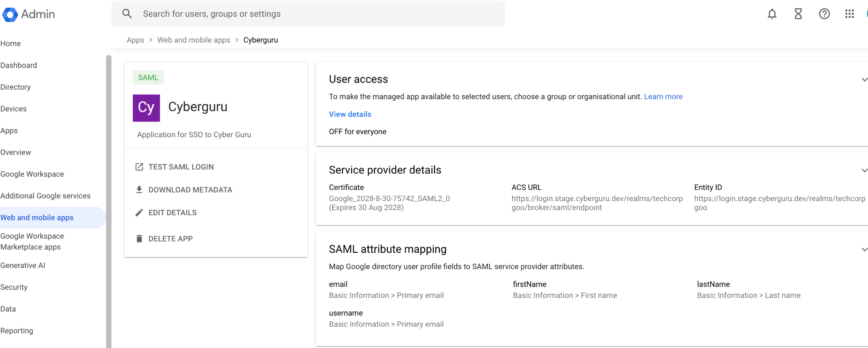This screenshot has height=348, width=868.
Task: Click the Entity ID URL value
Action: pos(780,203)
